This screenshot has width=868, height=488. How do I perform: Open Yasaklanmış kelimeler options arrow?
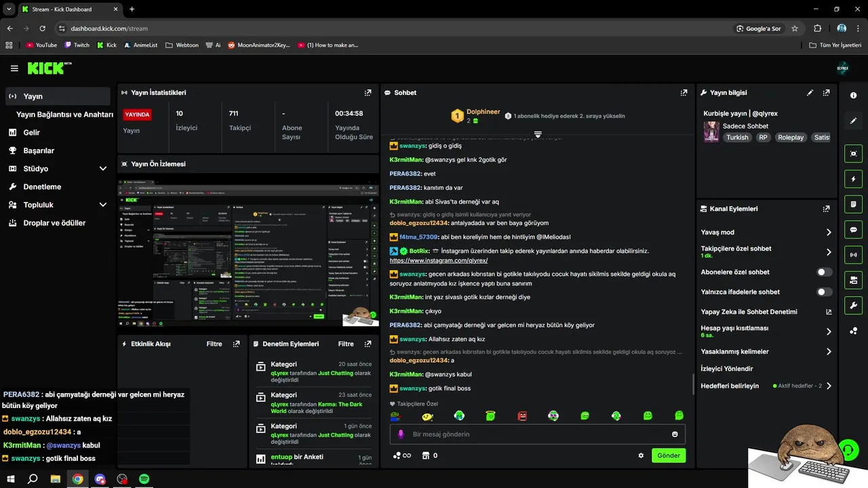click(x=829, y=352)
